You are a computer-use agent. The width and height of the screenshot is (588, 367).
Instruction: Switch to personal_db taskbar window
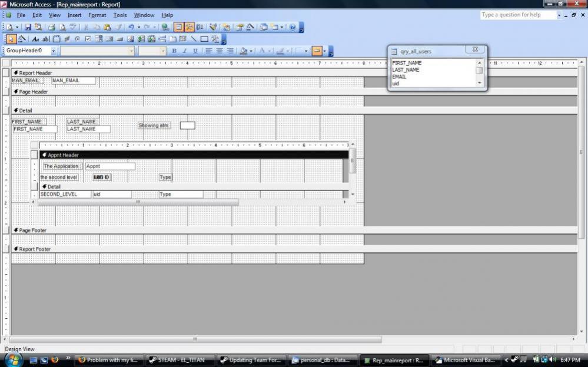pos(322,360)
